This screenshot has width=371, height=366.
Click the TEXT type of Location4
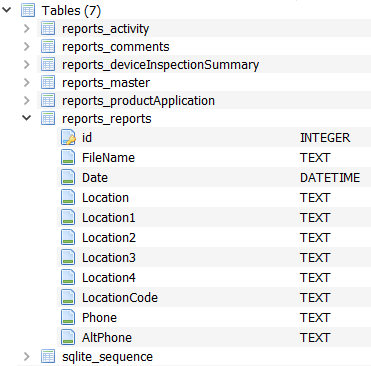pyautogui.click(x=315, y=277)
